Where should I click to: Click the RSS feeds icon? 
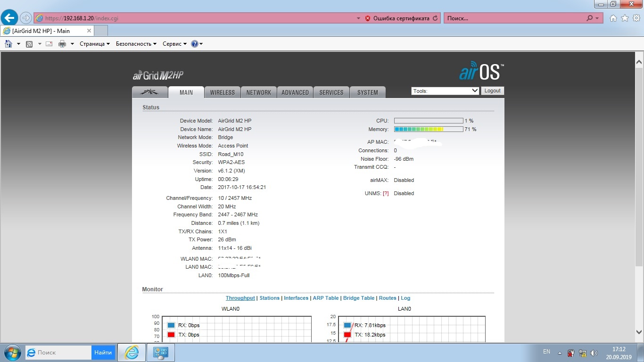[x=29, y=44]
